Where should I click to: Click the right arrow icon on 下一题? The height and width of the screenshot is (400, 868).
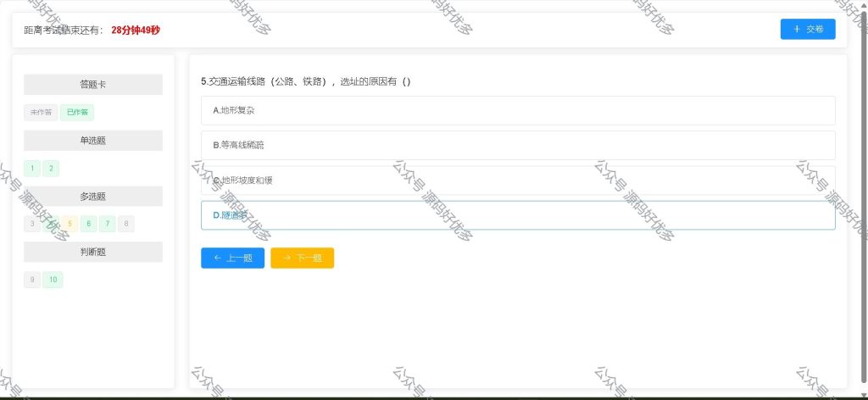287,258
